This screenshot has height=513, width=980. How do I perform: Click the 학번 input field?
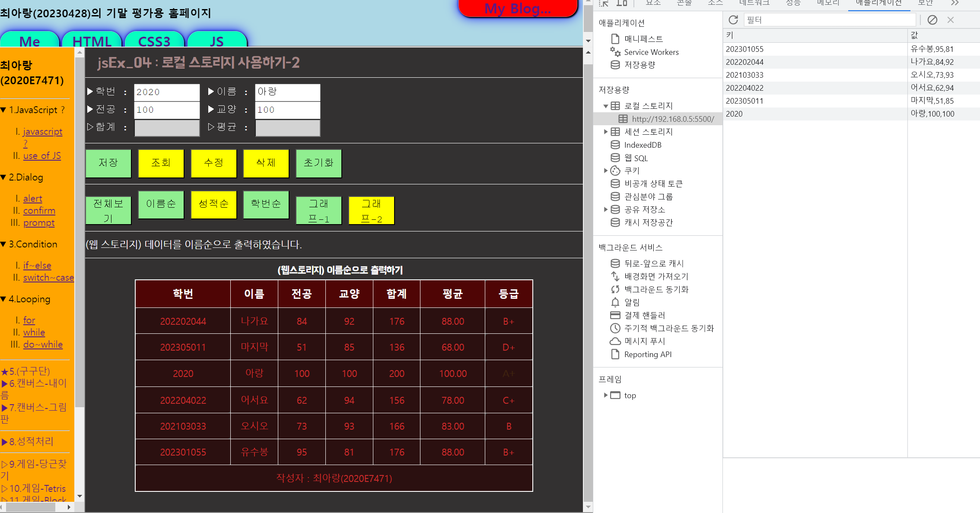coord(167,92)
